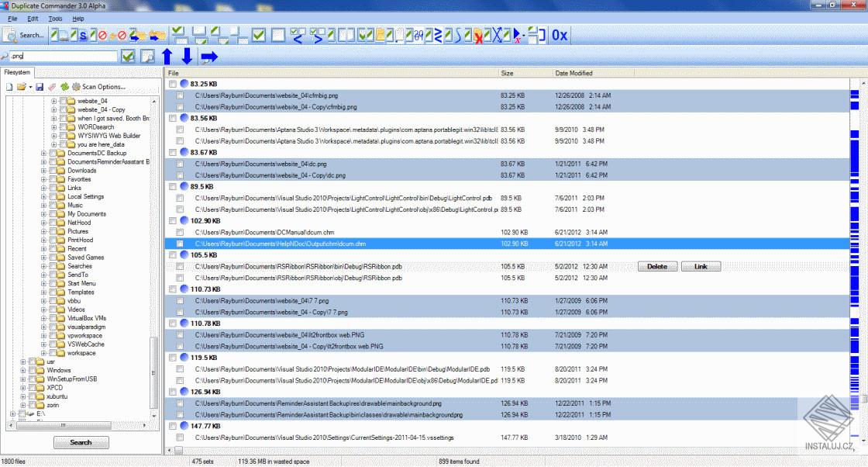The width and height of the screenshot is (868, 467).
Task: Click the new blank document icon
Action: 10,87
